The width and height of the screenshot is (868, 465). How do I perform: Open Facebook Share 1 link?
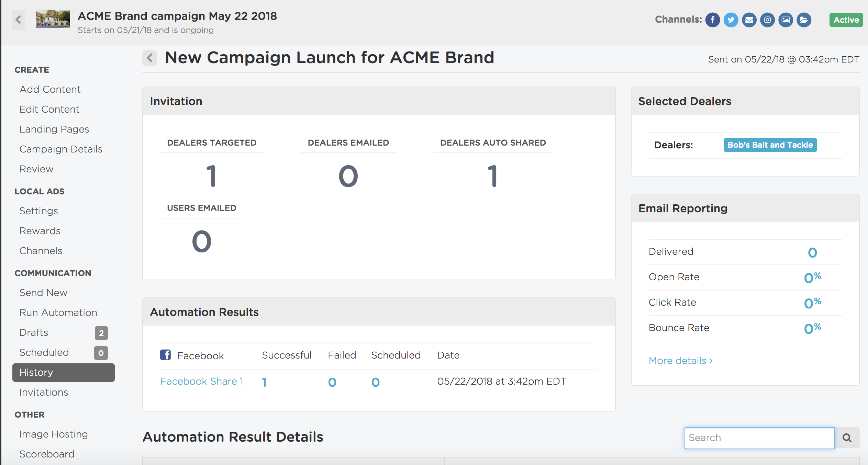click(202, 381)
